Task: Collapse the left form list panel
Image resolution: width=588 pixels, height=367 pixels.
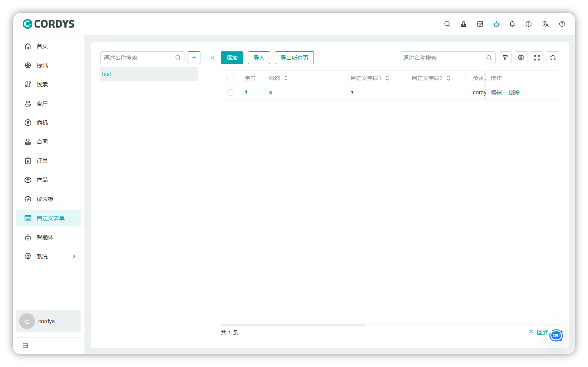Action: click(213, 58)
